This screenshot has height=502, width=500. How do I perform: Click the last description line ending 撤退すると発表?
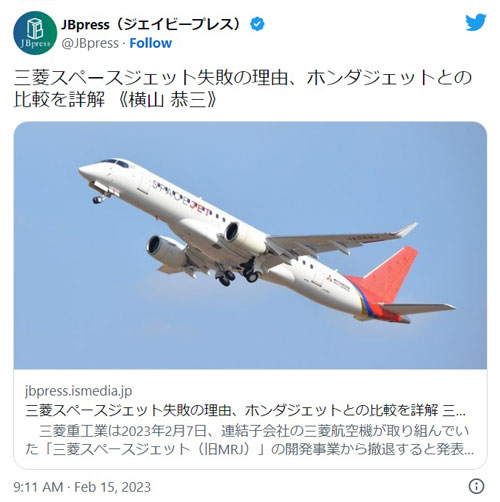click(x=249, y=449)
